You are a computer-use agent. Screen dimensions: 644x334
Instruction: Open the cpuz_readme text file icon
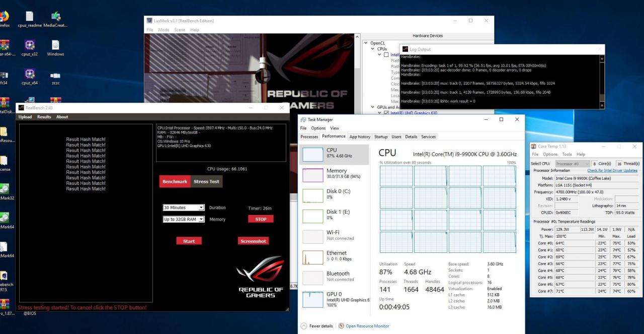point(29,19)
